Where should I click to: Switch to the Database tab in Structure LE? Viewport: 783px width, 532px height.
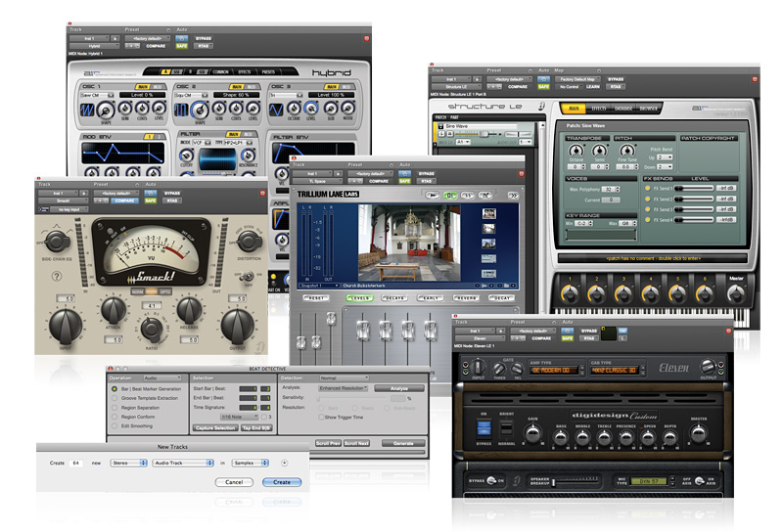(x=623, y=109)
